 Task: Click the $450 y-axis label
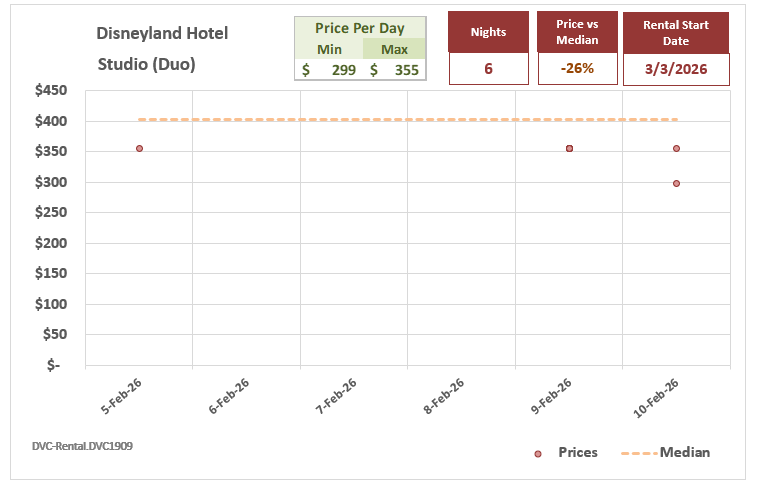tap(50, 91)
